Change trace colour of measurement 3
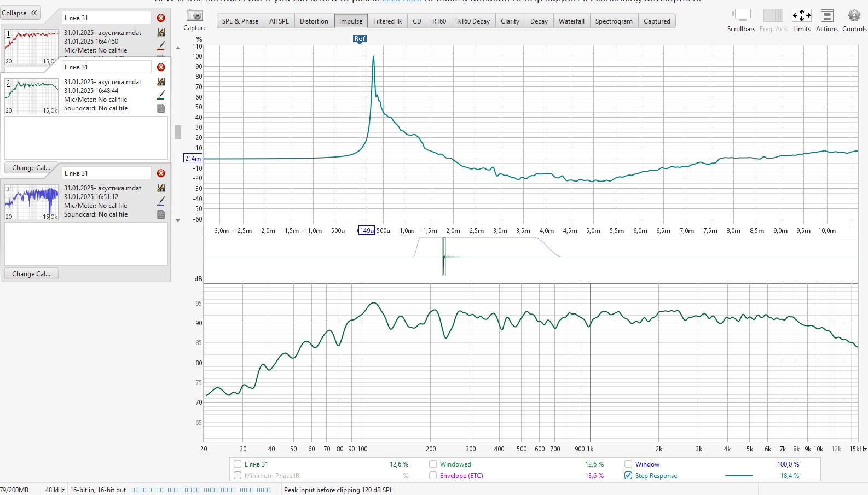This screenshot has height=495, width=868. (161, 201)
